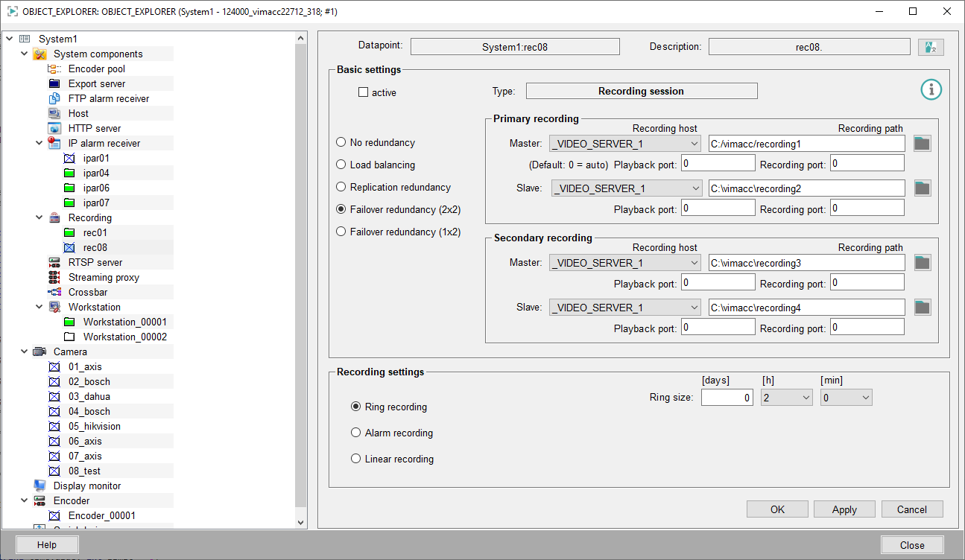965x560 pixels.
Task: Click tree scrollbar down arrow
Action: coord(301,523)
